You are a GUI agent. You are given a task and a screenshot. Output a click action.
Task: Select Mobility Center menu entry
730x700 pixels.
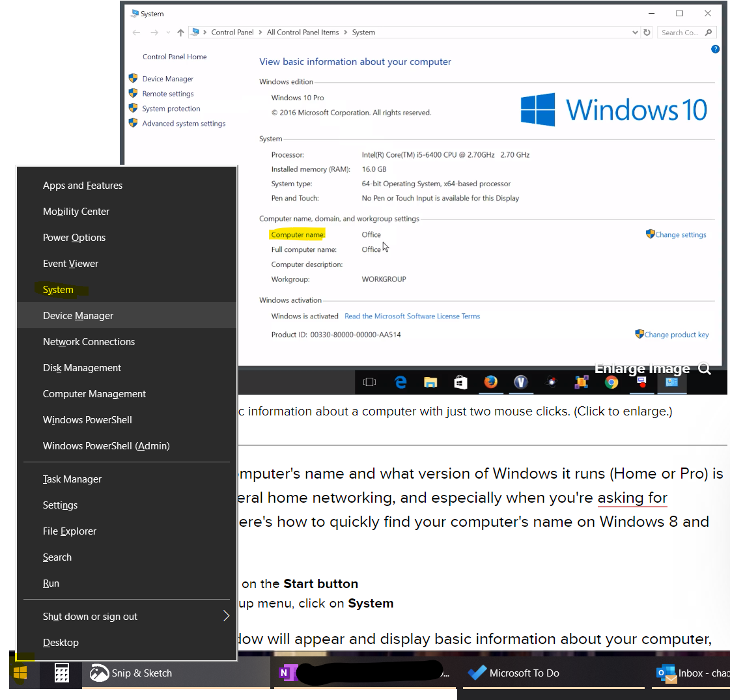pos(127,212)
